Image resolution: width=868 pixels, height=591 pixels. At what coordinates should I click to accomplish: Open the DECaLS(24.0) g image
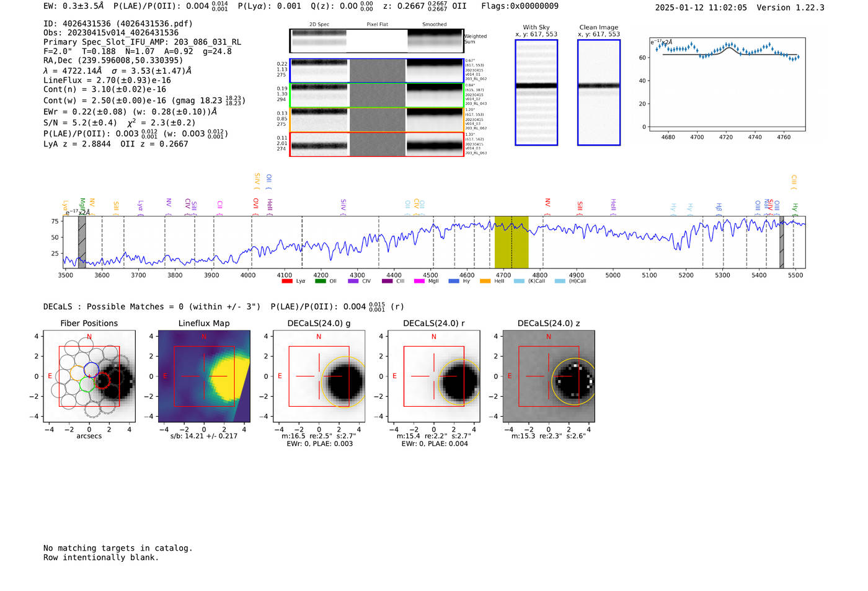(319, 376)
